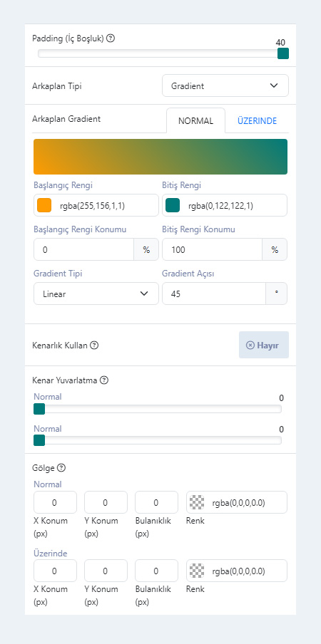Switch to the NORMAL gradient tab
The width and height of the screenshot is (321, 644).
click(x=195, y=121)
